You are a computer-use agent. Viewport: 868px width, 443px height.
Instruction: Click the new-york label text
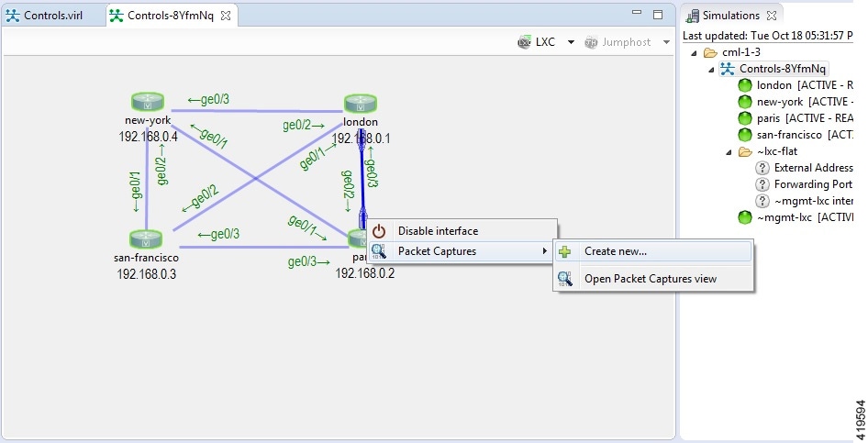click(148, 120)
